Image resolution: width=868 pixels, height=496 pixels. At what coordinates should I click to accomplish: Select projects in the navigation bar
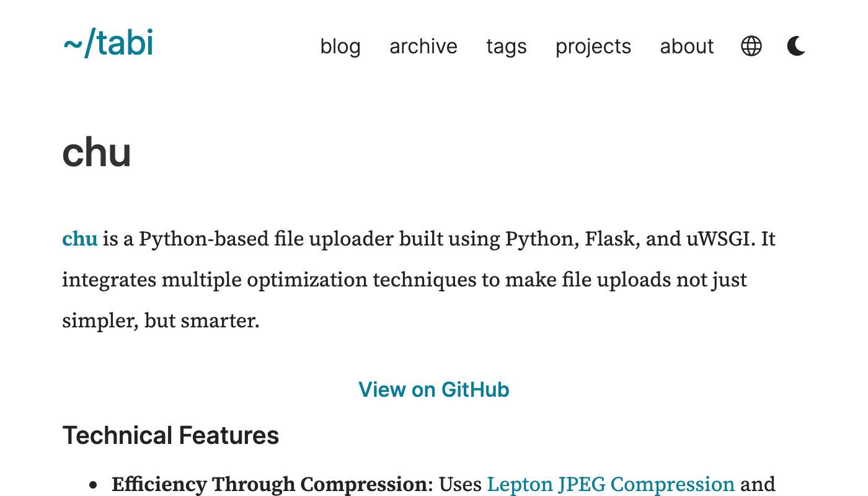(x=593, y=46)
